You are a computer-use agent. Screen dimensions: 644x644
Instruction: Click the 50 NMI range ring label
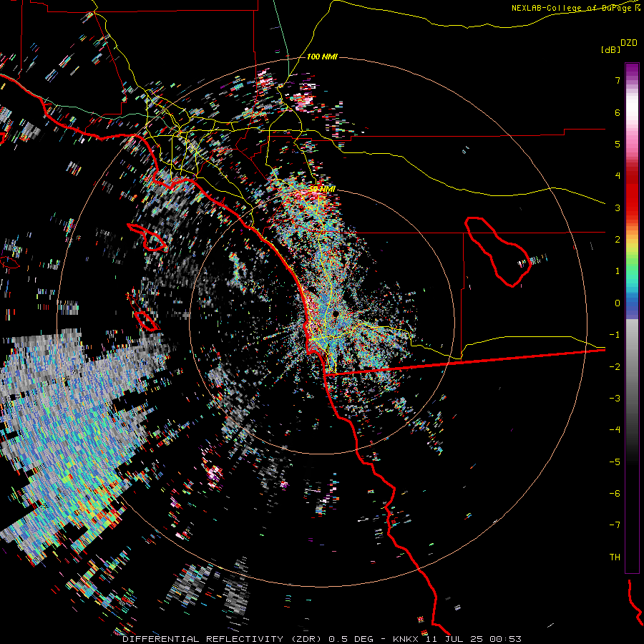click(x=322, y=189)
